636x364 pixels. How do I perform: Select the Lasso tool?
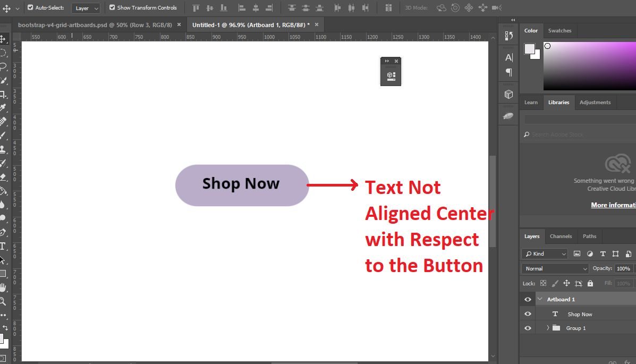coord(3,66)
